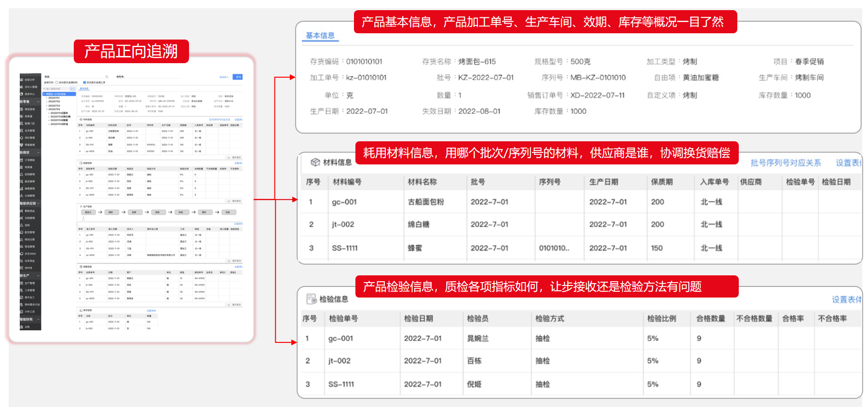
Task: Click the XD-2022-07-11 sales order value
Action: click(597, 95)
